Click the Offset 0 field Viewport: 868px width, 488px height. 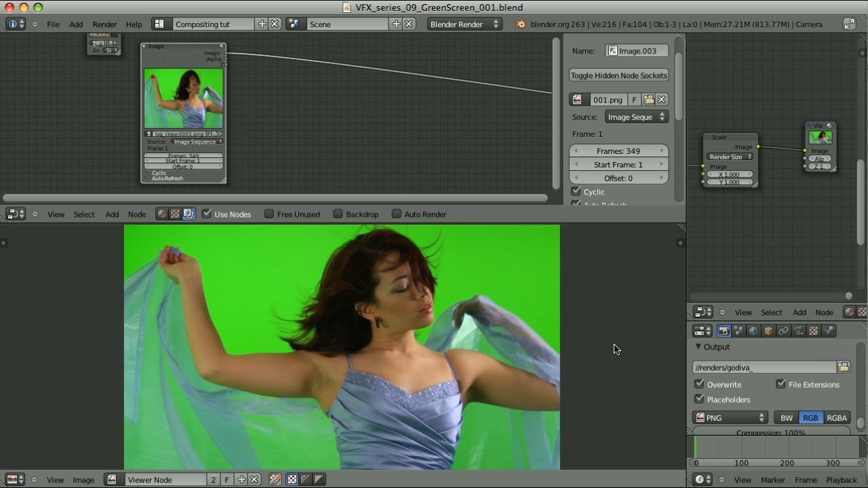coord(618,178)
